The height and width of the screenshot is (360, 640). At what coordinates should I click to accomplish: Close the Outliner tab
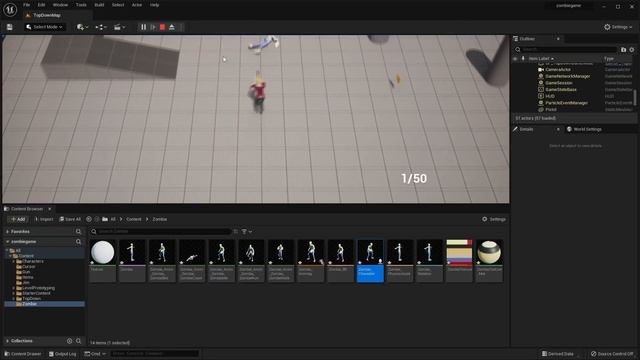click(x=558, y=39)
